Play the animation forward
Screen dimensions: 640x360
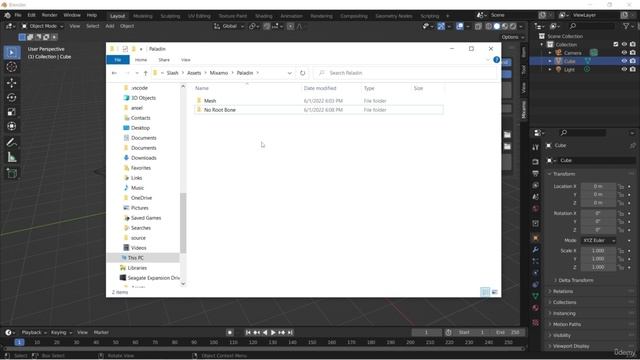click(273, 333)
